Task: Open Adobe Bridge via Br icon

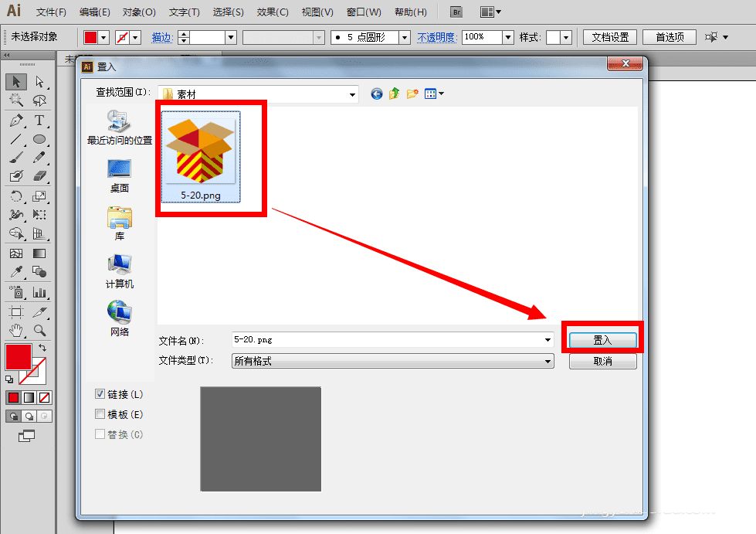Action: tap(456, 12)
